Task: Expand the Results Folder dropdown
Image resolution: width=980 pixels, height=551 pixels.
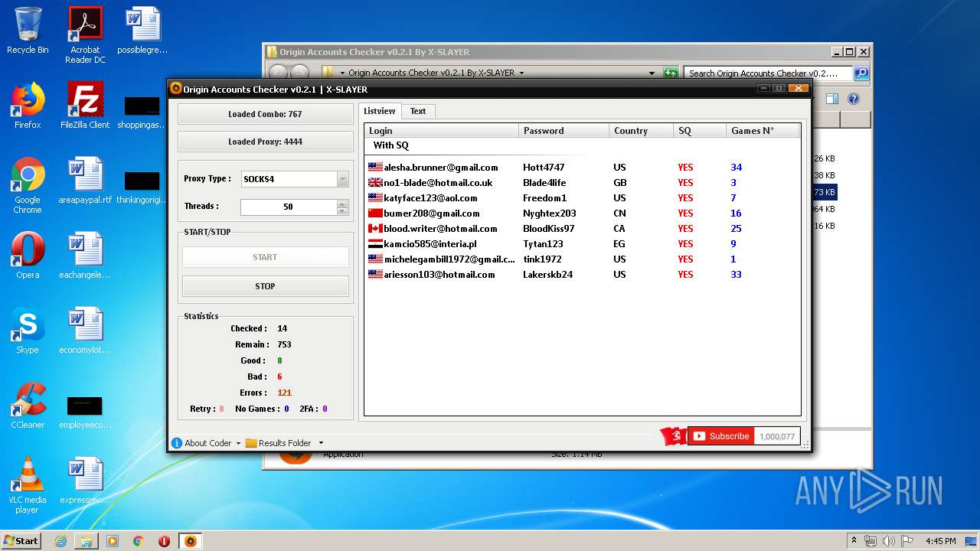Action: point(321,443)
